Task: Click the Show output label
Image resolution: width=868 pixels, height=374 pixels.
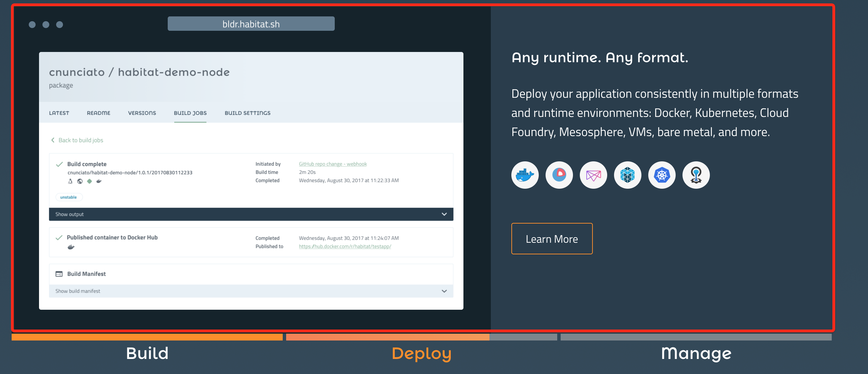Action: pyautogui.click(x=69, y=214)
